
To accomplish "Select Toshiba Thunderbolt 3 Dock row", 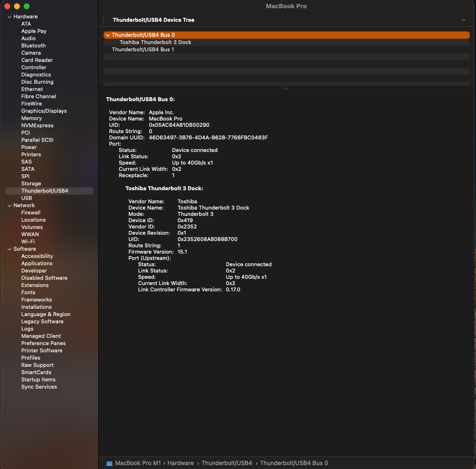I will 286,42.
